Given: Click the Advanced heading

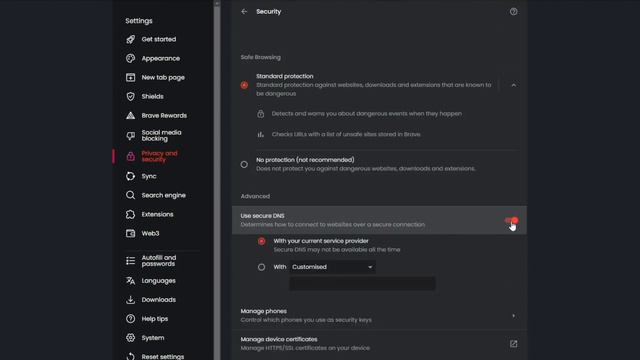Looking at the screenshot, I should (255, 196).
